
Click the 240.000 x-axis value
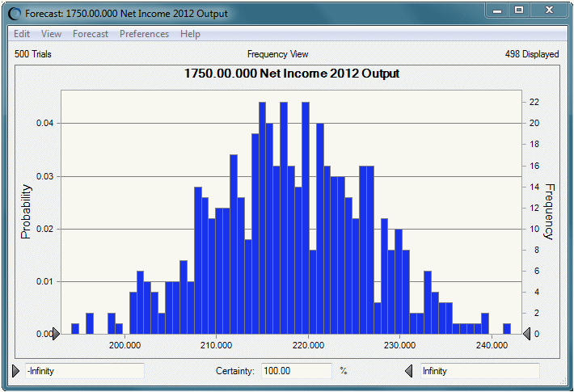[492, 345]
